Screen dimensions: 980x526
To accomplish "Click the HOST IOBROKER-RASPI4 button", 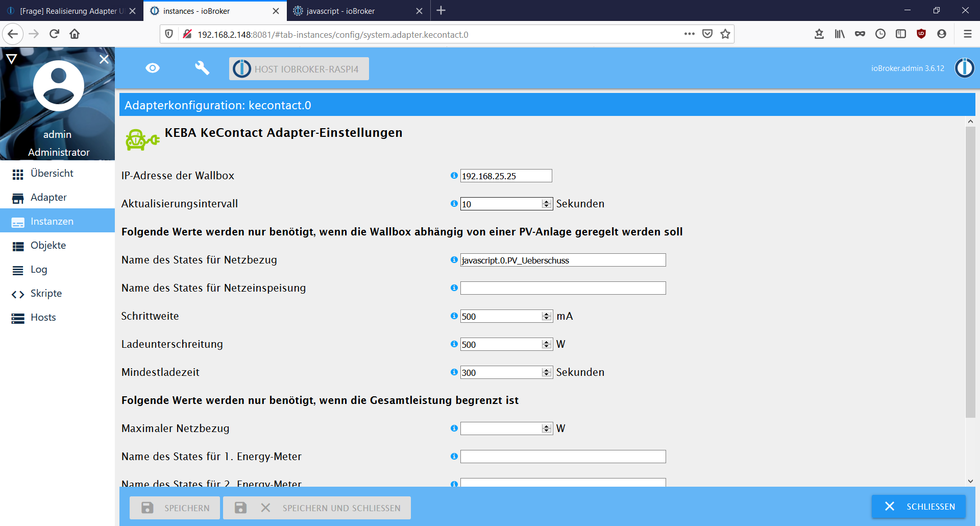I will 299,69.
